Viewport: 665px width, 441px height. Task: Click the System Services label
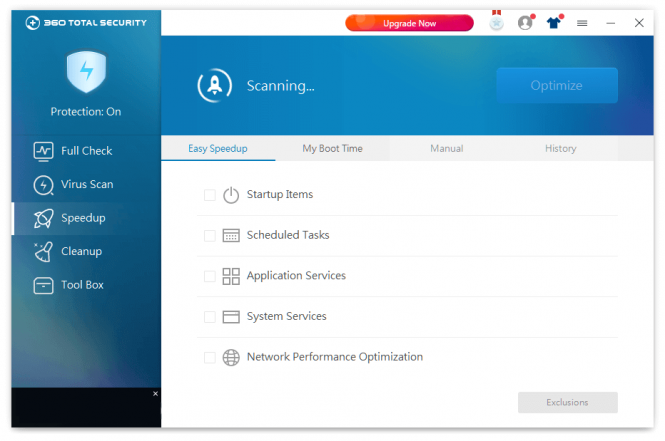287,316
